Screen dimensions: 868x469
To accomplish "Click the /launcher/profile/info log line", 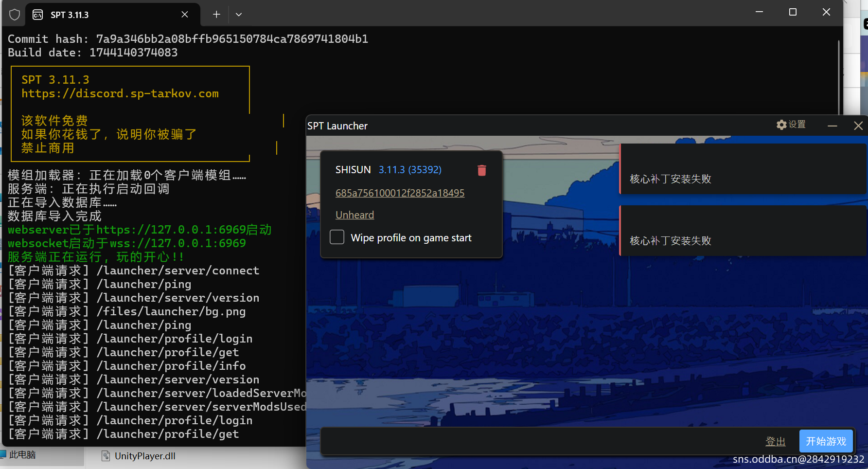I will (x=127, y=366).
